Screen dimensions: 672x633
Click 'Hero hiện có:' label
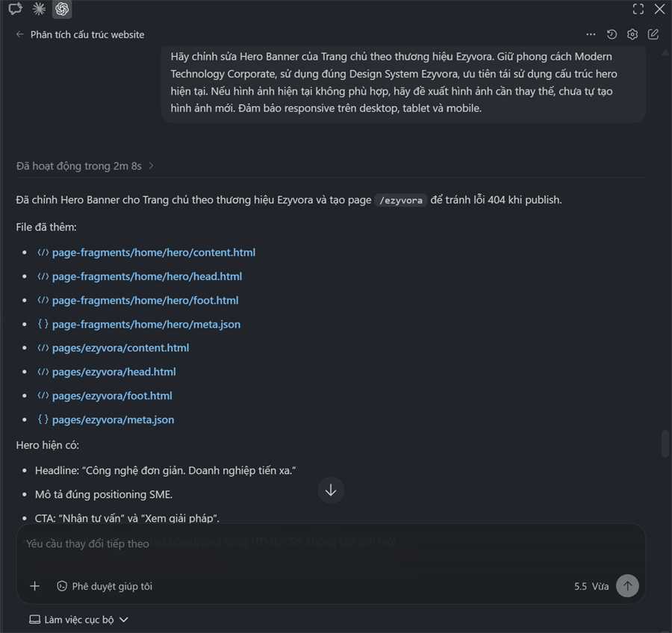(x=48, y=446)
